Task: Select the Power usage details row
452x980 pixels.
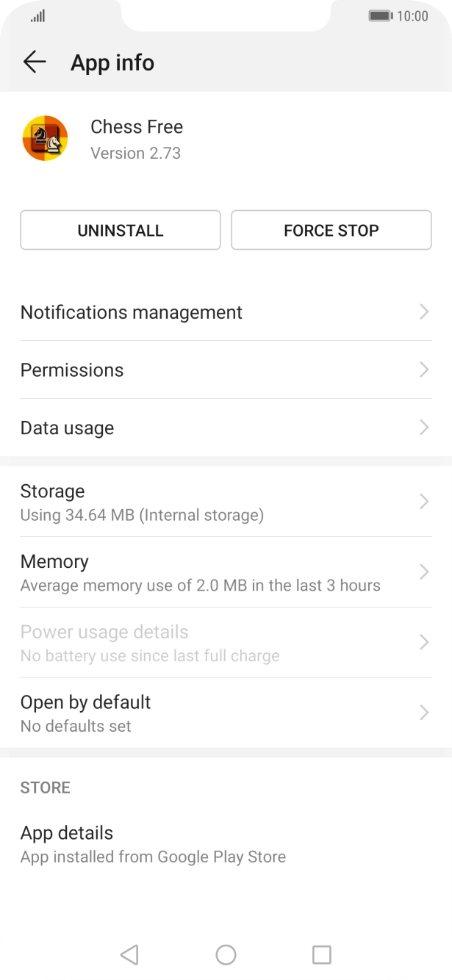Action: click(150, 643)
